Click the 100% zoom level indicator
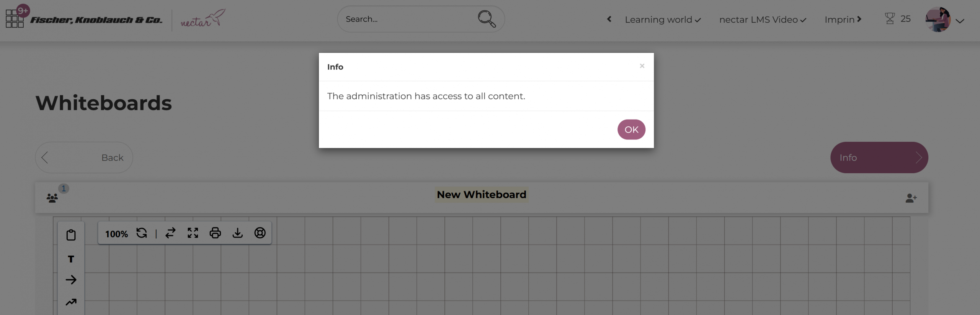Screen dimensions: 980x315 pos(116,234)
